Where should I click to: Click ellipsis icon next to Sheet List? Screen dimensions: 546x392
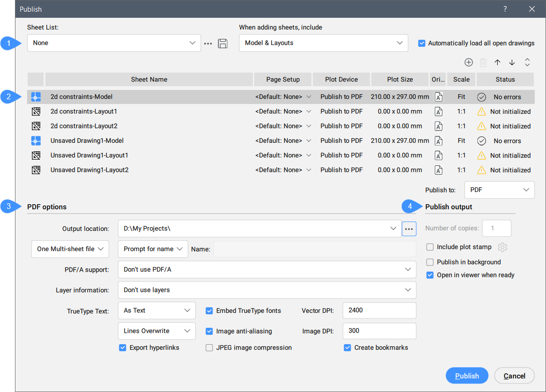[208, 44]
